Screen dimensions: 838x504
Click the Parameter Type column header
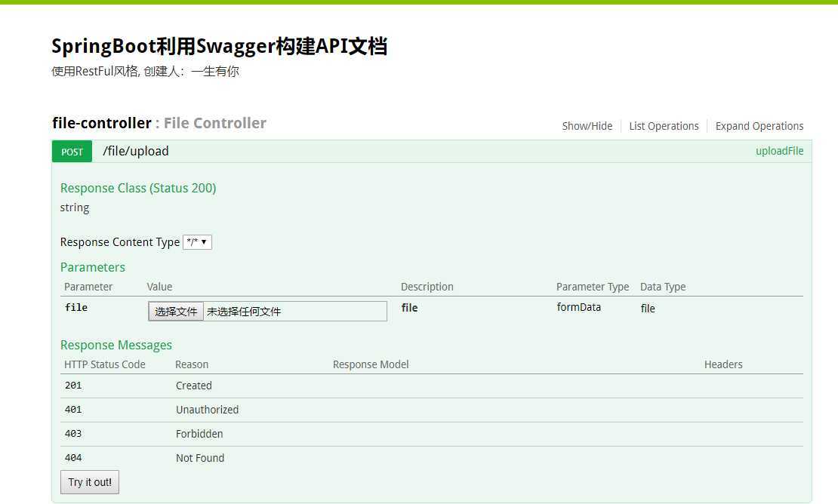(x=592, y=287)
